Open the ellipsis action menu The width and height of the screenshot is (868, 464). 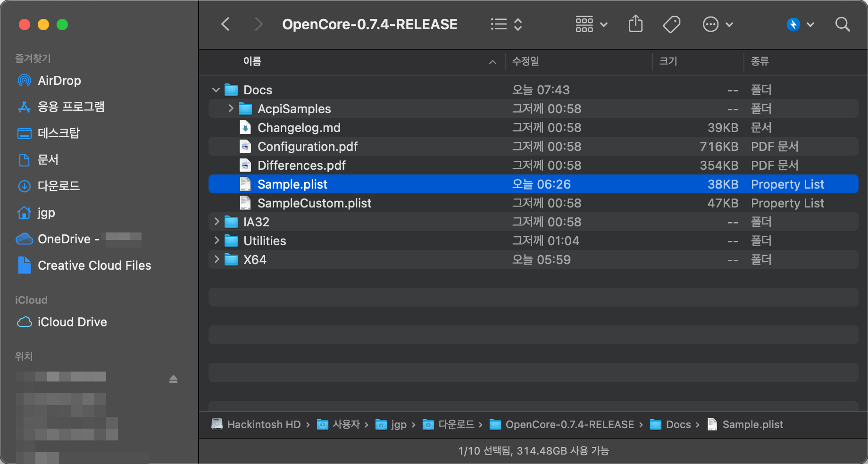(718, 24)
